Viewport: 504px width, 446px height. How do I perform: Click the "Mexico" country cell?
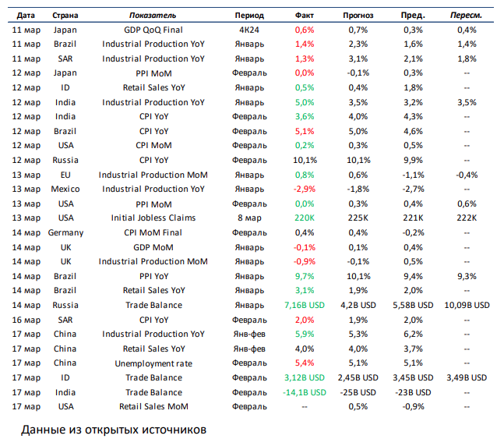[x=65, y=189]
